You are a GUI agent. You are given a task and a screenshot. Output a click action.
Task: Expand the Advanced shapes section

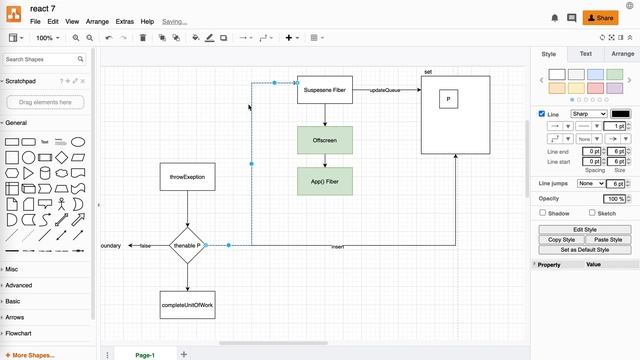tap(18, 285)
